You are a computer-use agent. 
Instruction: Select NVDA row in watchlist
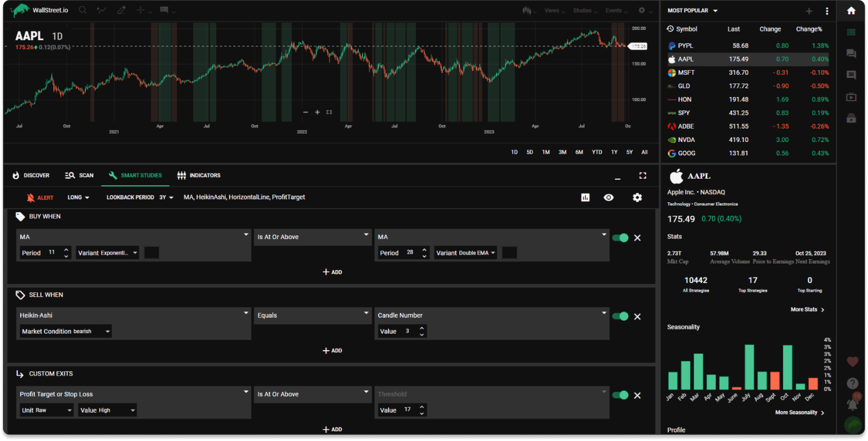point(748,140)
